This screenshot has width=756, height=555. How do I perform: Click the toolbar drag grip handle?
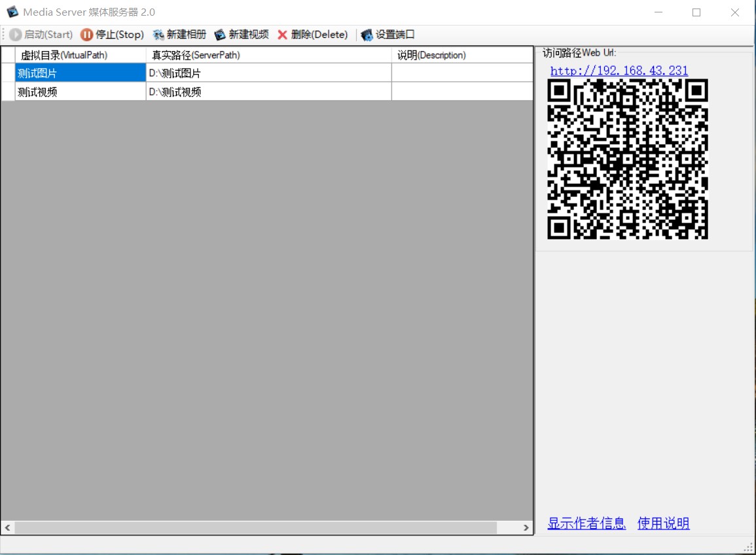[x=4, y=35]
